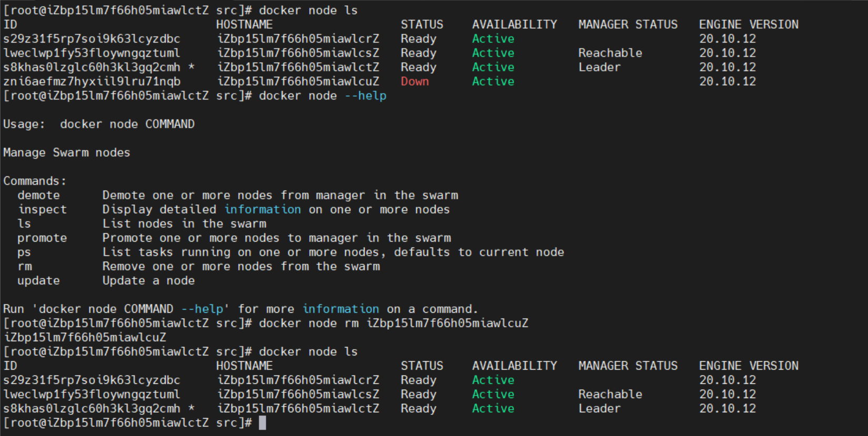Click the 'Usage:' label in help output
Viewport: 868px width, 436px height.
pos(24,124)
